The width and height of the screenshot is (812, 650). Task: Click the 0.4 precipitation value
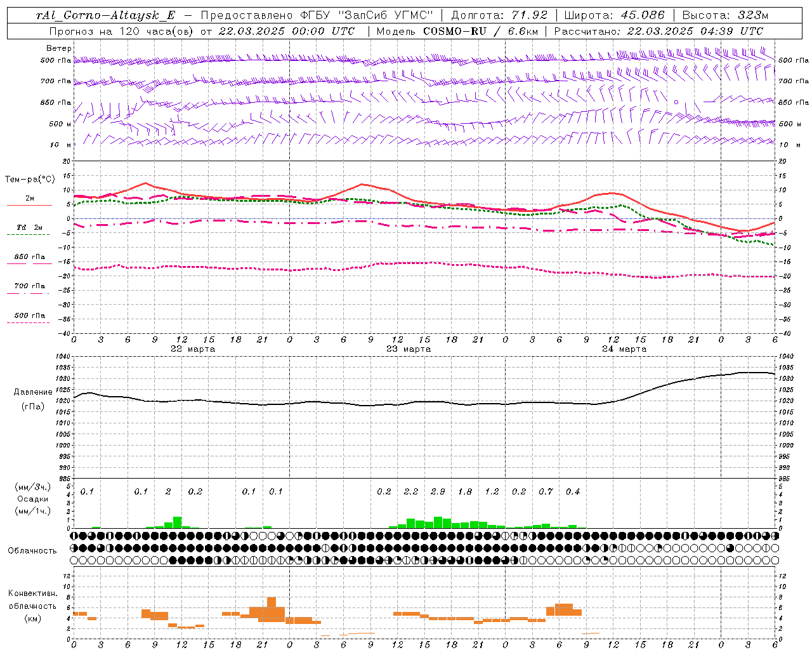pyautogui.click(x=573, y=492)
